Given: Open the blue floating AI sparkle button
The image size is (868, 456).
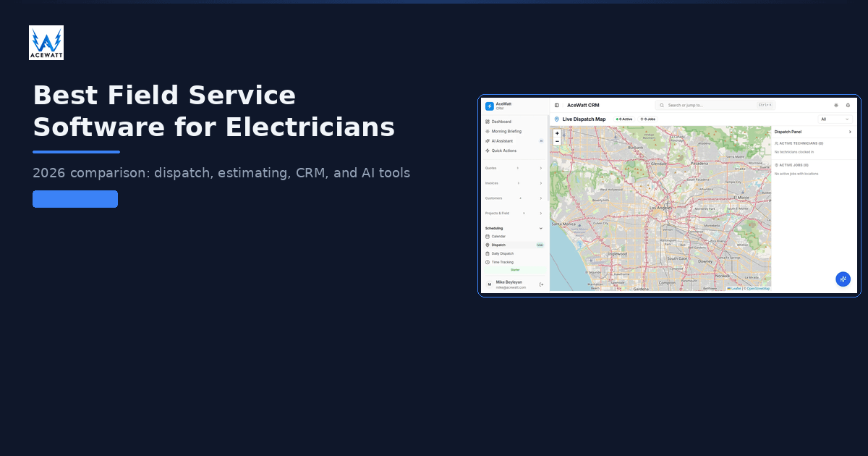Looking at the screenshot, I should [843, 279].
